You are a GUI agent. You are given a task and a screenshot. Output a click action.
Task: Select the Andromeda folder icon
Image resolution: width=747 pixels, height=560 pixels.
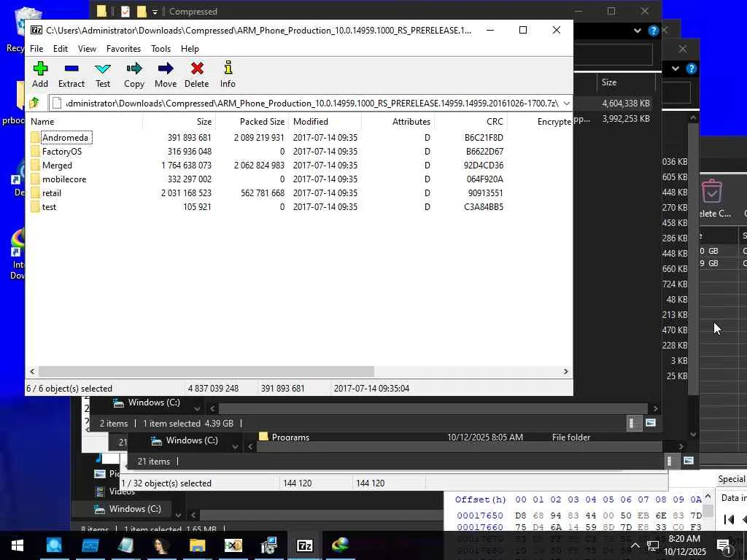tap(35, 138)
